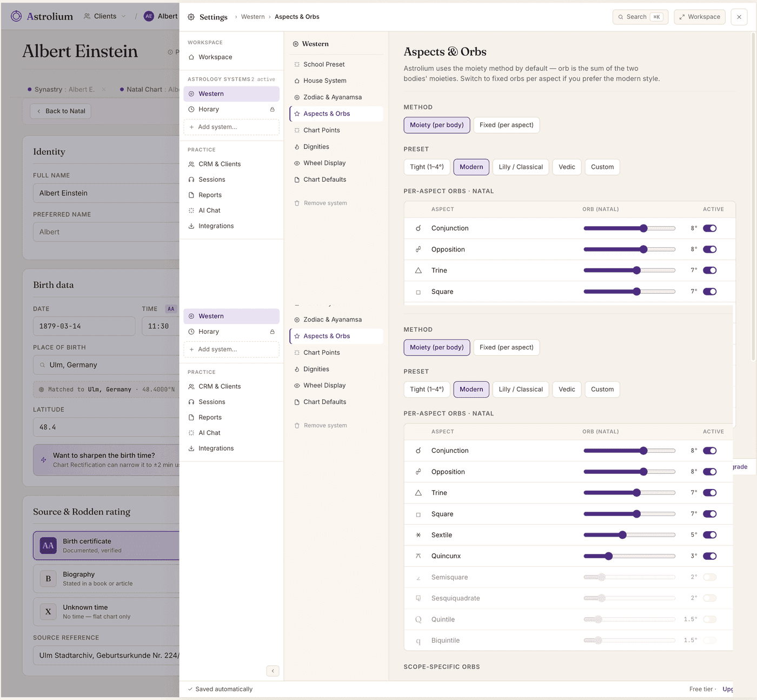Click the "SCOPE-SPECIFIC ORBS" section label

tap(442, 667)
